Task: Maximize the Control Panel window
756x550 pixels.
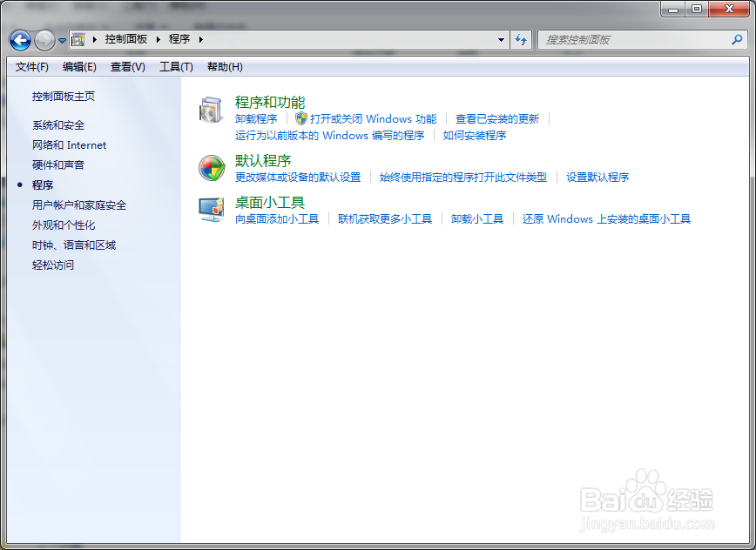Action: 697,10
